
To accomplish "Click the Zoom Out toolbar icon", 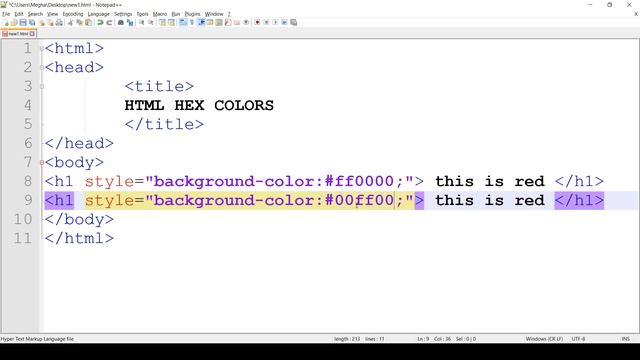I will click(x=151, y=22).
